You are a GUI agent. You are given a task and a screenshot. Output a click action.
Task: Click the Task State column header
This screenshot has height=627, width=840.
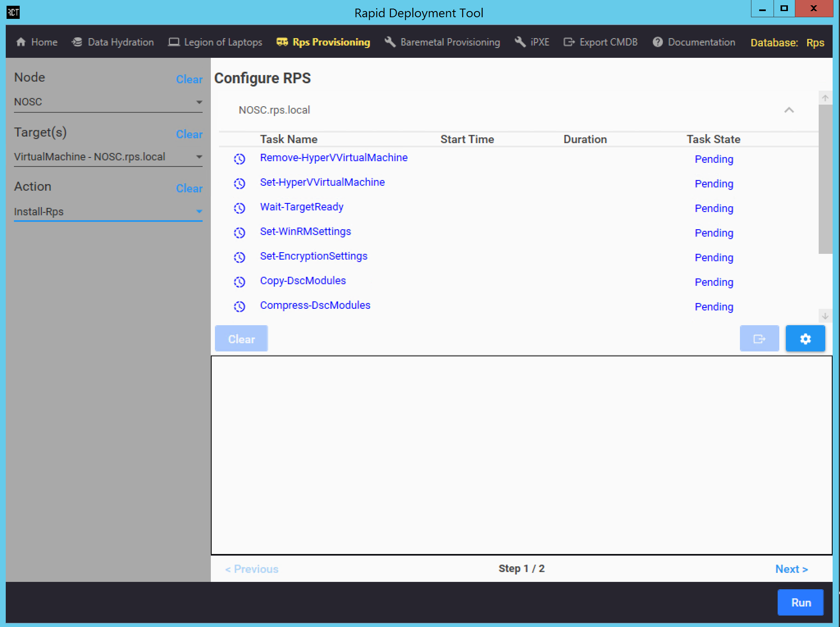(x=713, y=139)
